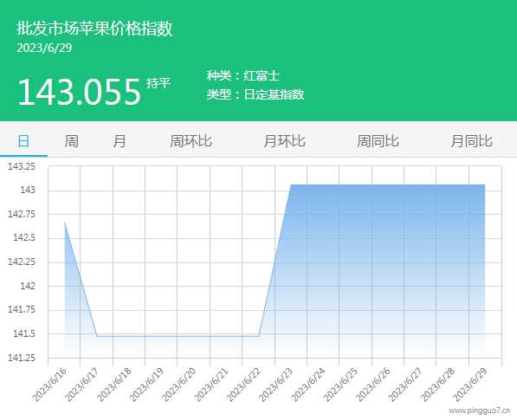Click the 2023/6/29 x-axis date label
517x420 pixels.
(470, 384)
